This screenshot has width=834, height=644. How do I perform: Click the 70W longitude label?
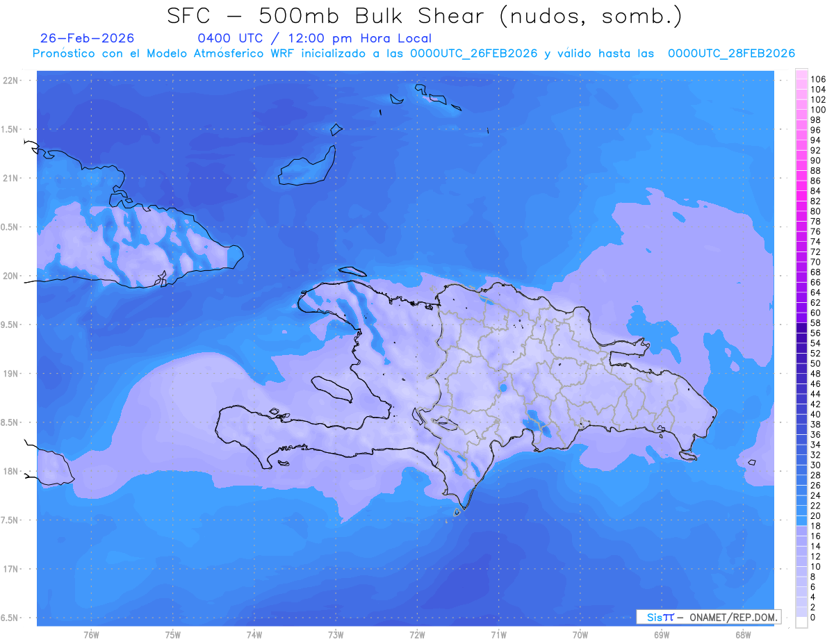tap(580, 635)
